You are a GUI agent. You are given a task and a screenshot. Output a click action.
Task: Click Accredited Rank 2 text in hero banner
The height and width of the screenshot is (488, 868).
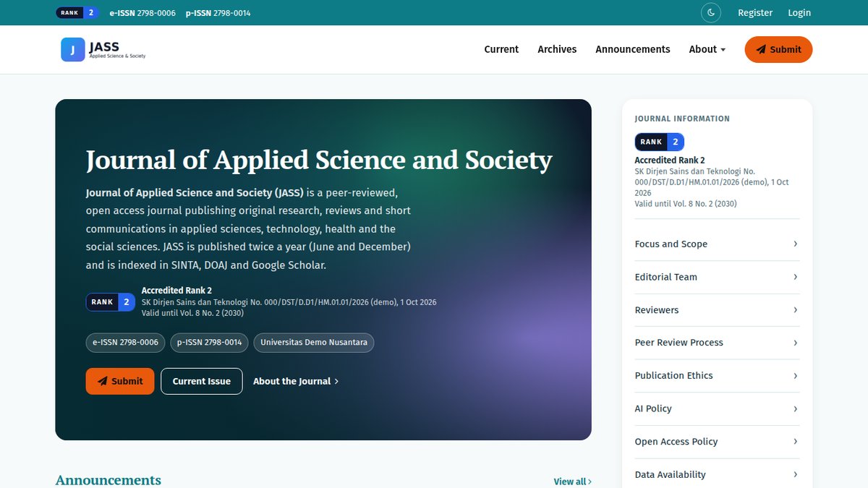(176, 291)
